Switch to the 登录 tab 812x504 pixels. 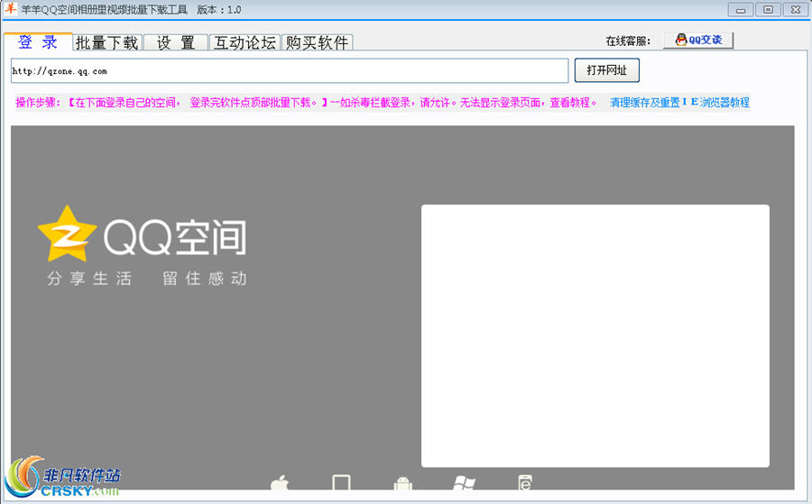tap(38, 41)
